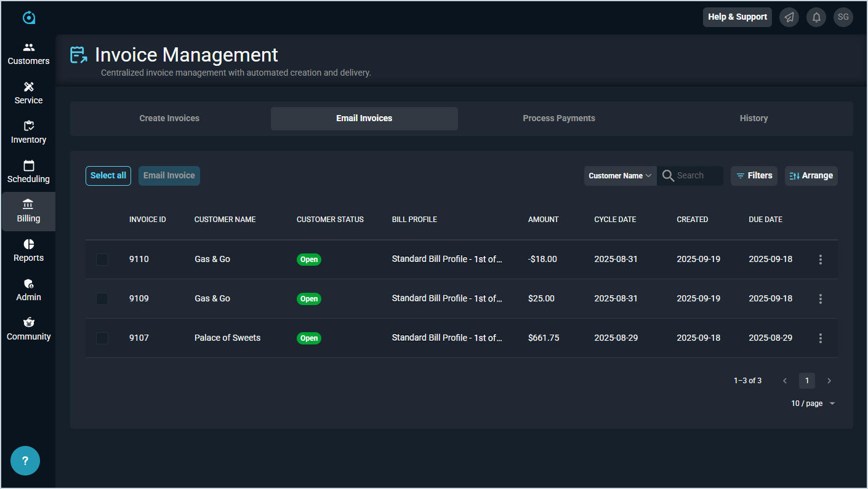Open Scheduling calendar in sidebar

coord(28,172)
